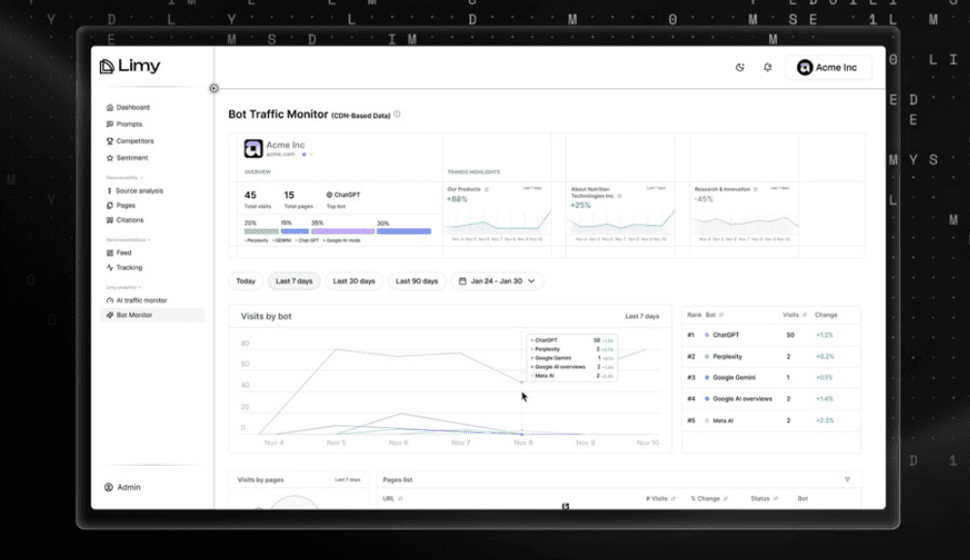Expand the acme.com domain dropdown chevron

(x=311, y=154)
